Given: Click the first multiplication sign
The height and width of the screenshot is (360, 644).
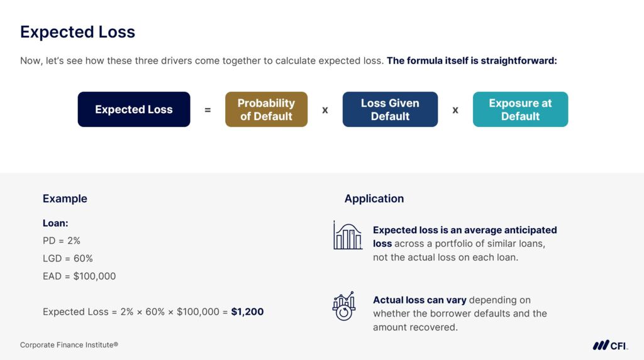Looking at the screenshot, I should (x=325, y=110).
